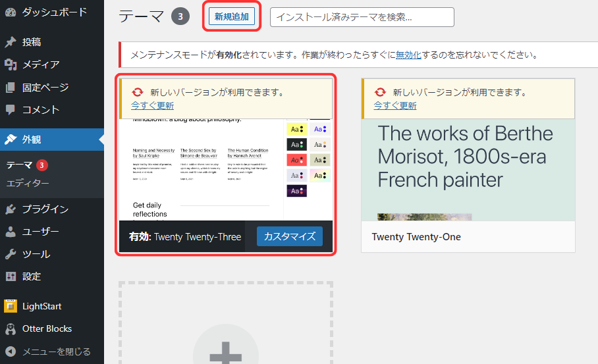Image resolution: width=598 pixels, height=364 pixels.
Task: Click the red update badge beside テーマ
Action: (x=42, y=165)
